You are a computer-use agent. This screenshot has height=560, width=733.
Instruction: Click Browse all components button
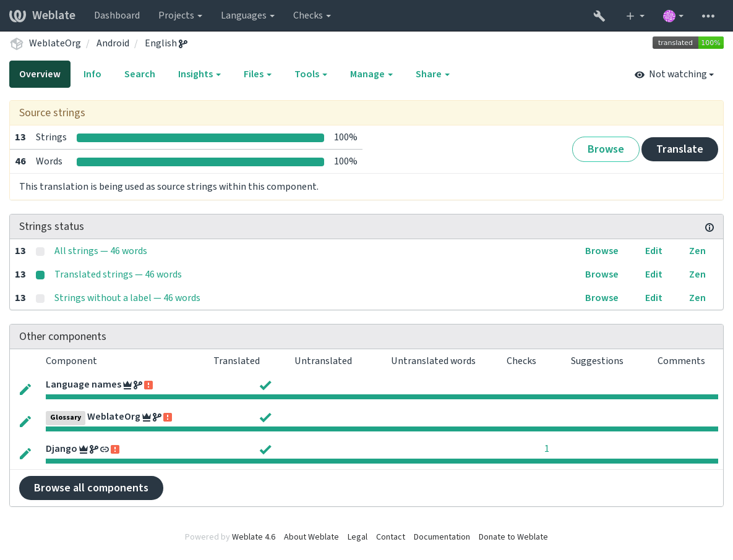click(91, 488)
